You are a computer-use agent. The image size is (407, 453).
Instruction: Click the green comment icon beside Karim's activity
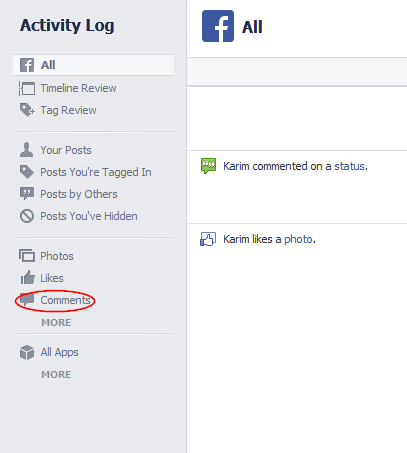pos(208,166)
